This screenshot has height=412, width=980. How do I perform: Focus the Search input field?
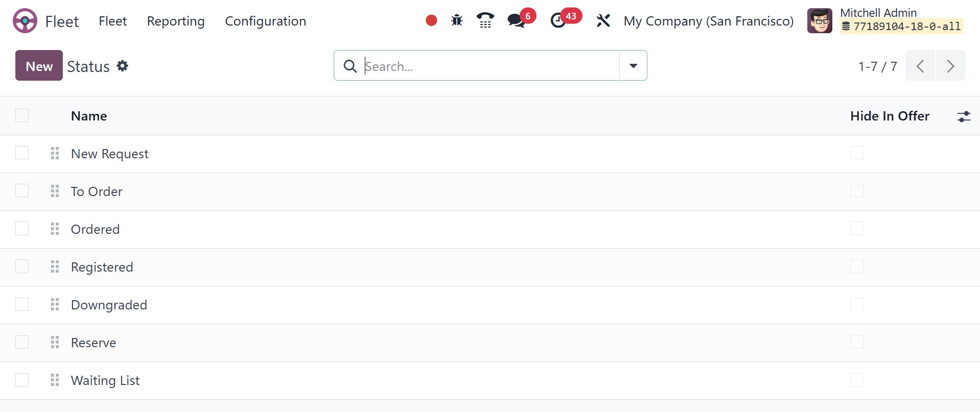[491, 66]
